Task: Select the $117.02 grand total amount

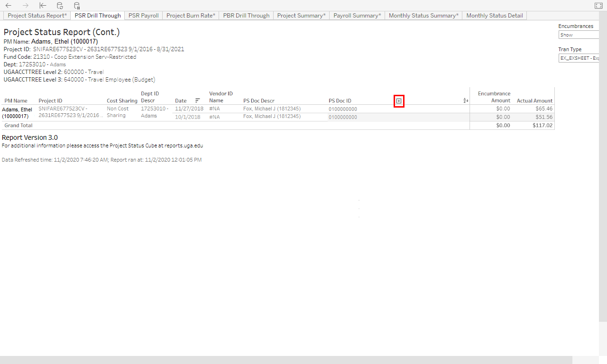Action: point(543,126)
